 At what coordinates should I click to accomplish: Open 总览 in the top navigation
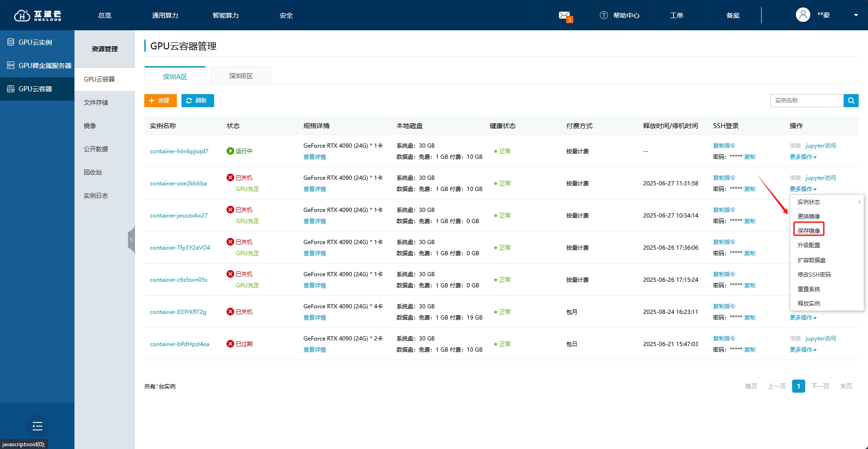[x=105, y=15]
